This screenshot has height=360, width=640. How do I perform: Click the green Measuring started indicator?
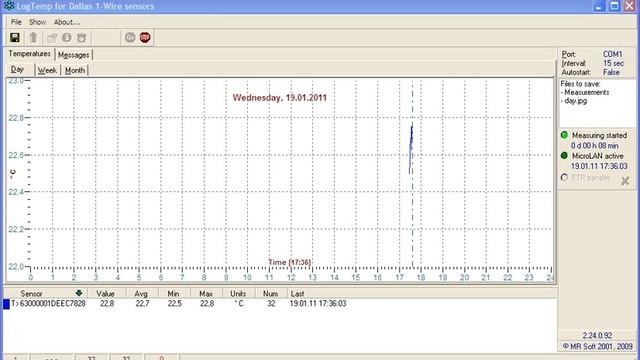point(564,135)
